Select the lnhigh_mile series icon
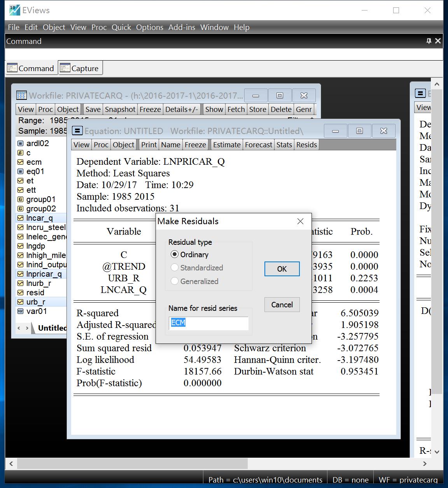 point(21,255)
